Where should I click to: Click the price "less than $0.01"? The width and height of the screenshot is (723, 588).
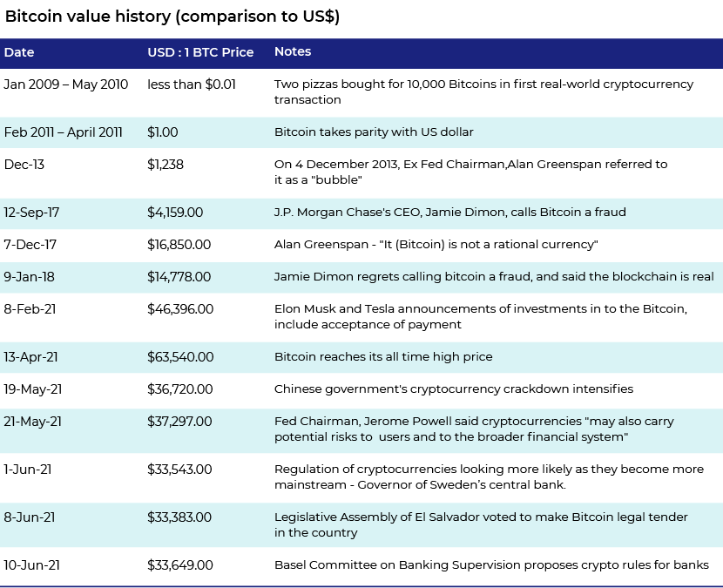pyautogui.click(x=192, y=84)
